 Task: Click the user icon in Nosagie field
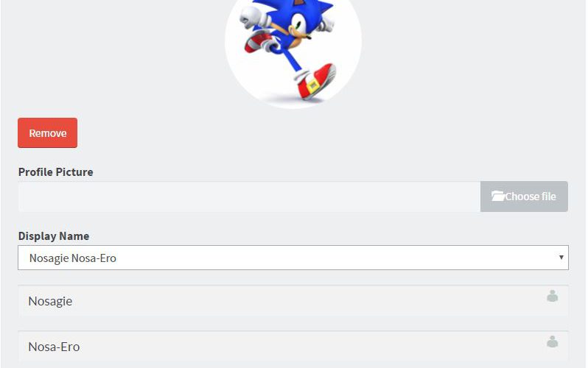coord(552,296)
